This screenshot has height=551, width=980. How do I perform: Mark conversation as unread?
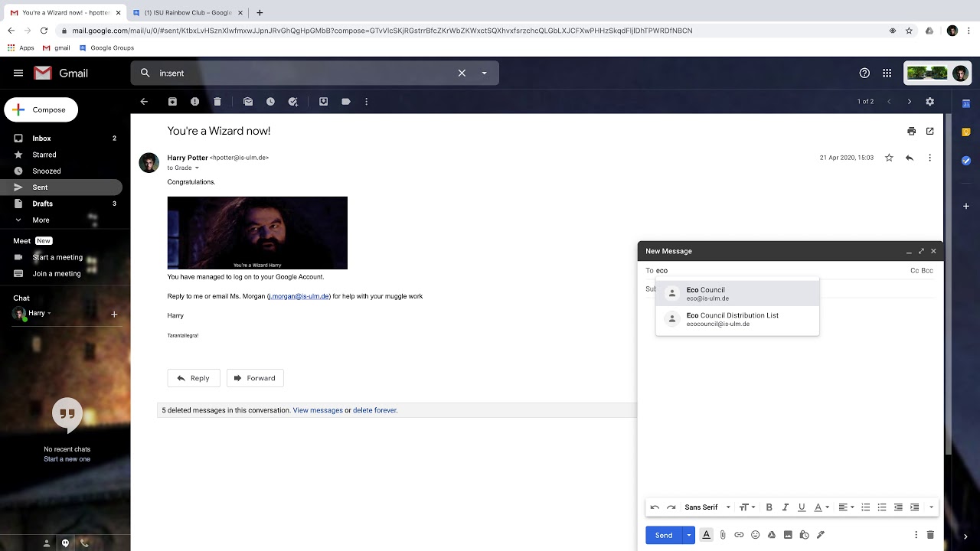(x=248, y=101)
